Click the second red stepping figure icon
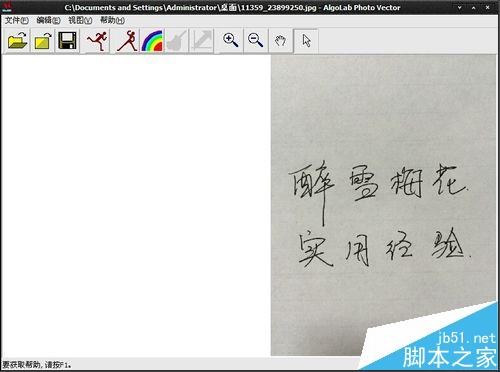The image size is (500, 372). click(127, 41)
